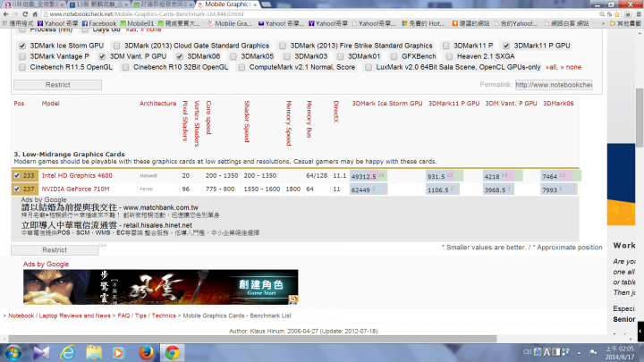Click the wuxia game banner advertisement
The height and width of the screenshot is (362, 644).
point(161,287)
